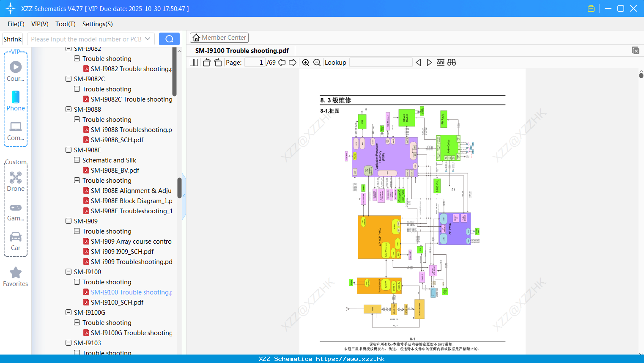The height and width of the screenshot is (363, 644).
Task: Zoom out of the PDF
Action: click(x=317, y=62)
